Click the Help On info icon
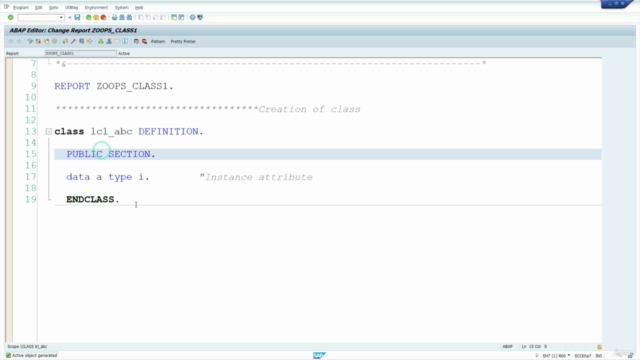Screen dimensions: 640x360 [x=125, y=41]
